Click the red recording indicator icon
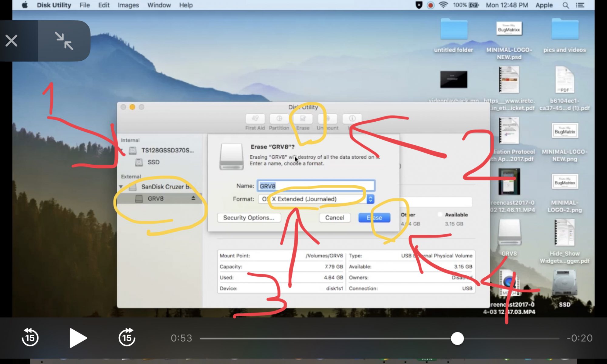607x364 pixels. pyautogui.click(x=430, y=5)
